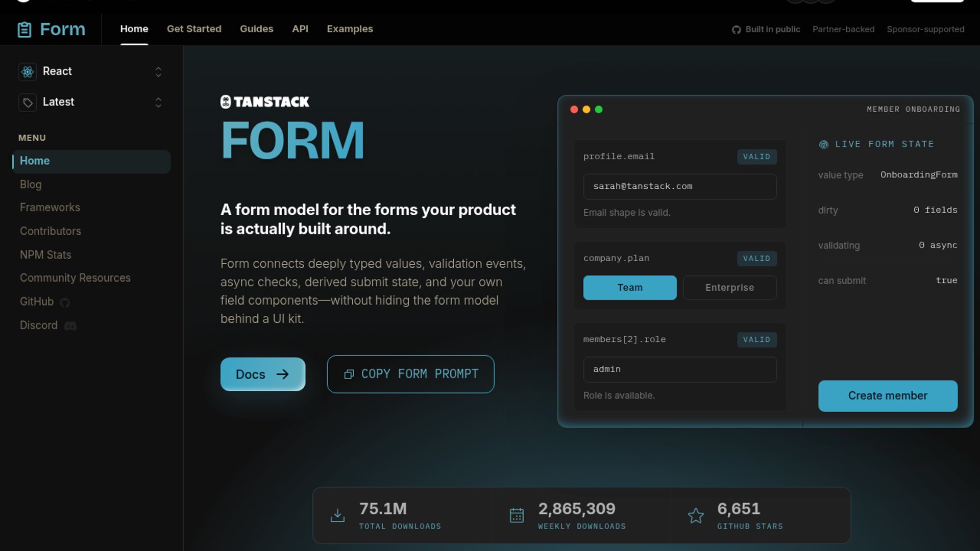Viewport: 980px width, 551px height.
Task: Click the red dot in Member Onboarding window
Action: pyautogui.click(x=574, y=110)
